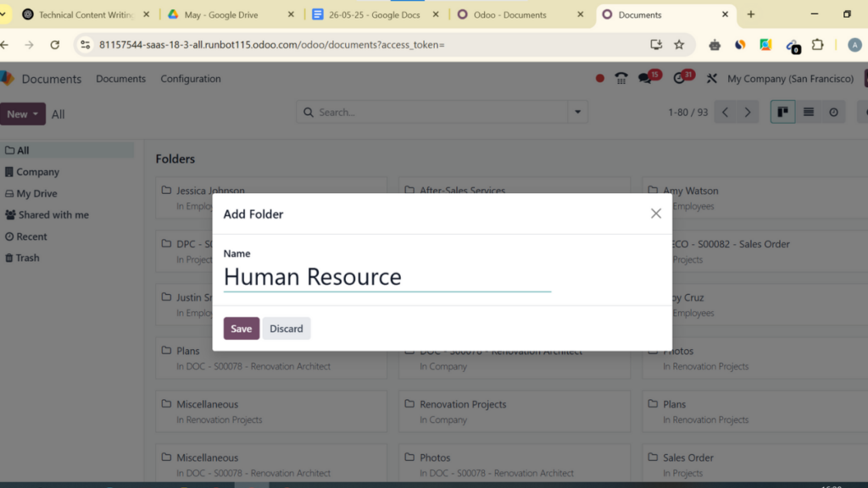The image size is (868, 488).
Task: Open the Configuration menu
Action: (191, 79)
